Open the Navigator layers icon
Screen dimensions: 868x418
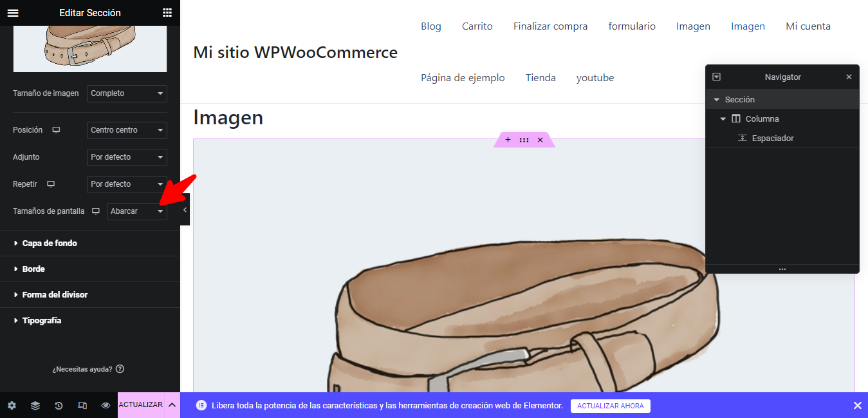tap(35, 406)
